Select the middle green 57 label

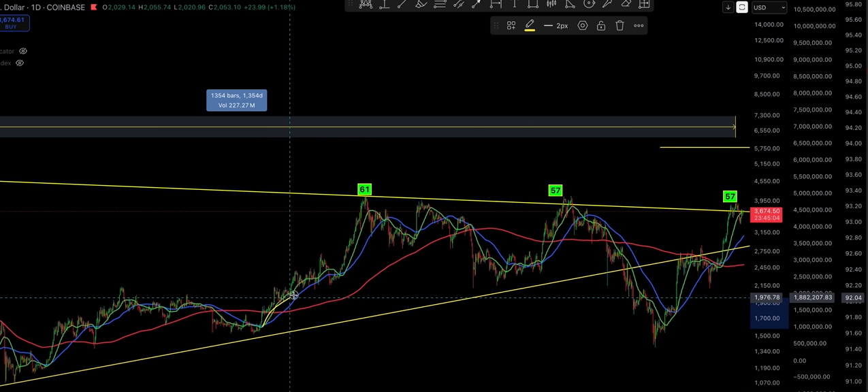tap(556, 191)
